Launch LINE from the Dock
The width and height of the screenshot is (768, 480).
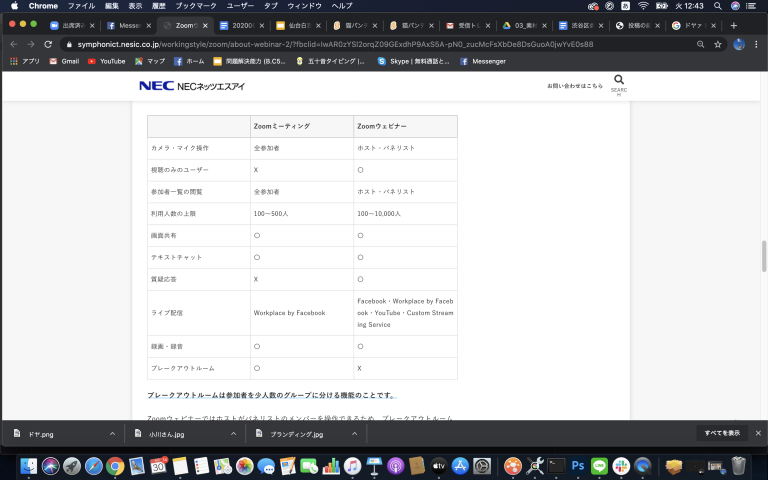click(x=600, y=466)
